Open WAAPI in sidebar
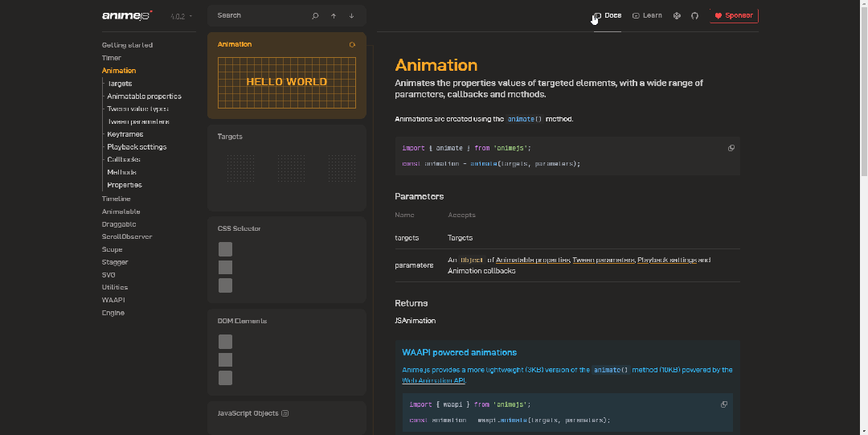This screenshot has width=868, height=435. click(x=113, y=300)
